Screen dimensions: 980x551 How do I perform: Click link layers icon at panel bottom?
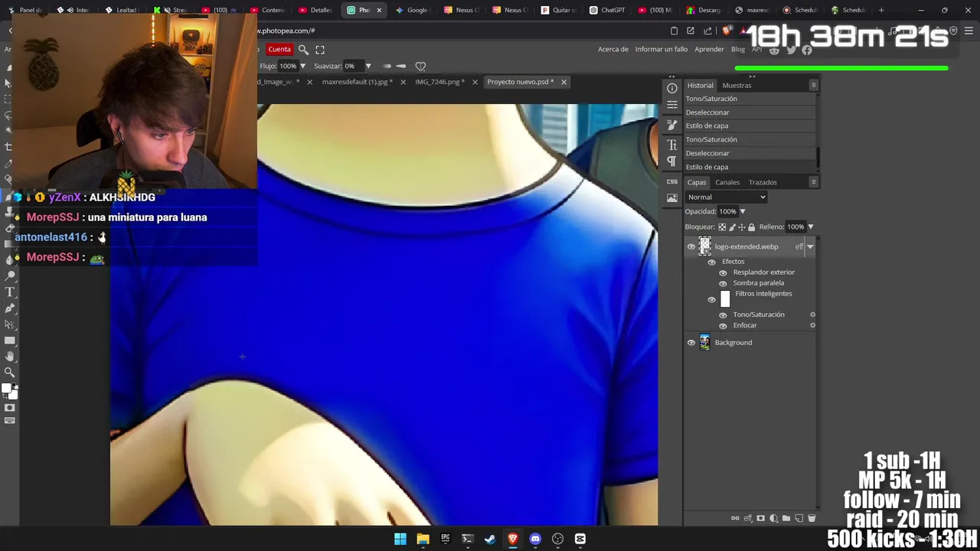pos(735,518)
